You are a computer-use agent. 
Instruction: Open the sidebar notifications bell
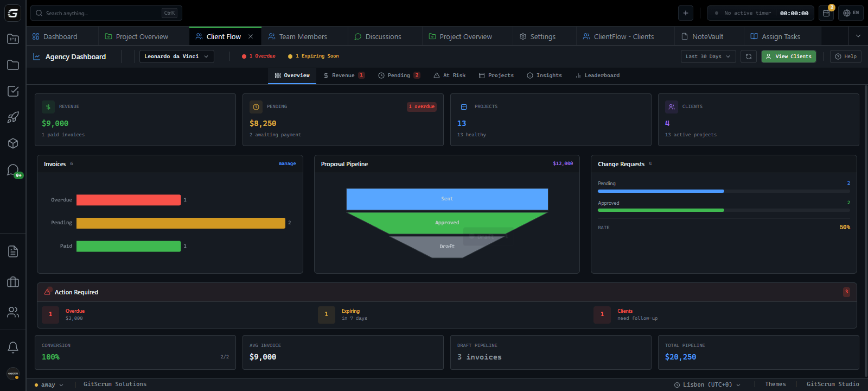[x=13, y=347]
